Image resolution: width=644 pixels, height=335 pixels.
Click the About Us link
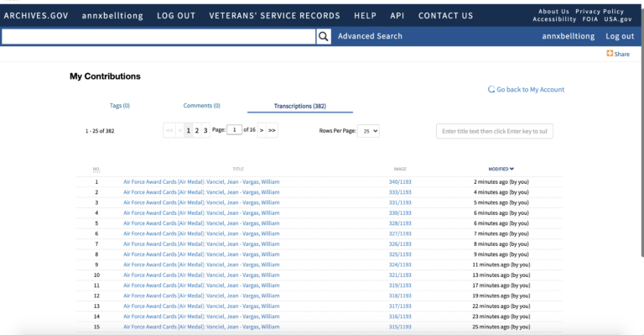click(x=553, y=12)
